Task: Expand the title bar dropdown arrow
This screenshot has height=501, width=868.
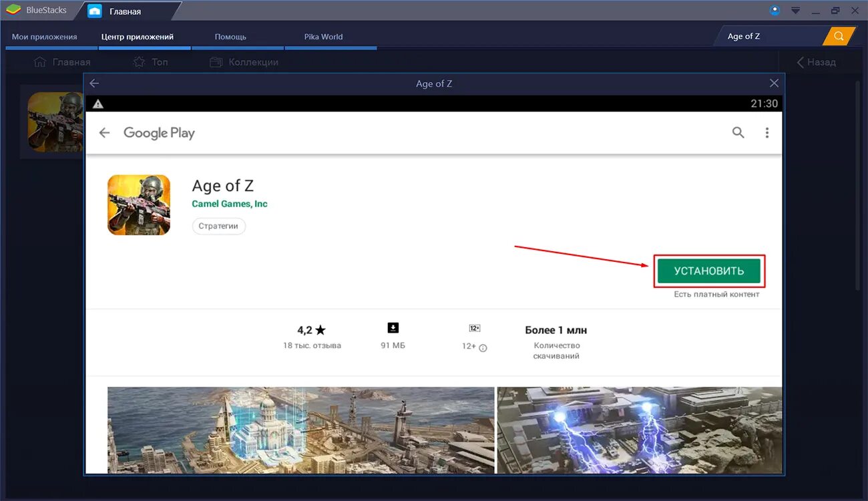Action: [795, 11]
